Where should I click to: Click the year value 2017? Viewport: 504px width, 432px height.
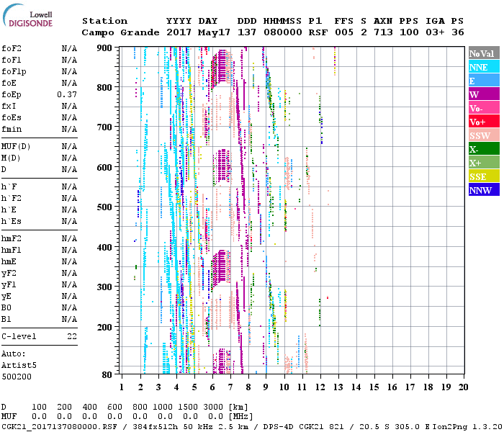[179, 32]
